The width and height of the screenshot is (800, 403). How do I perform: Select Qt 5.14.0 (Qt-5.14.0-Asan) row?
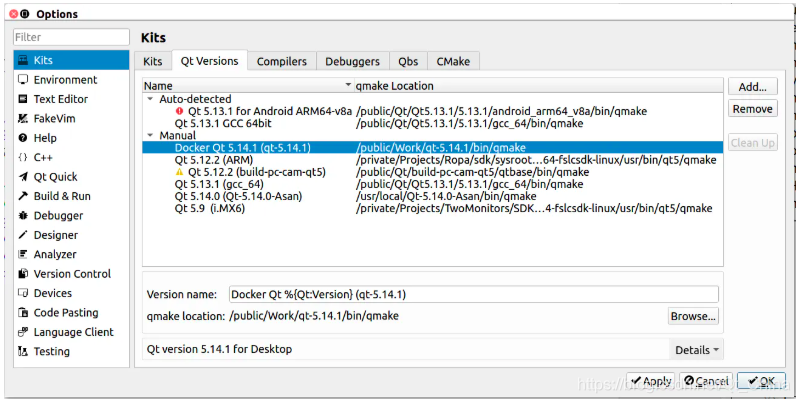[x=433, y=196]
